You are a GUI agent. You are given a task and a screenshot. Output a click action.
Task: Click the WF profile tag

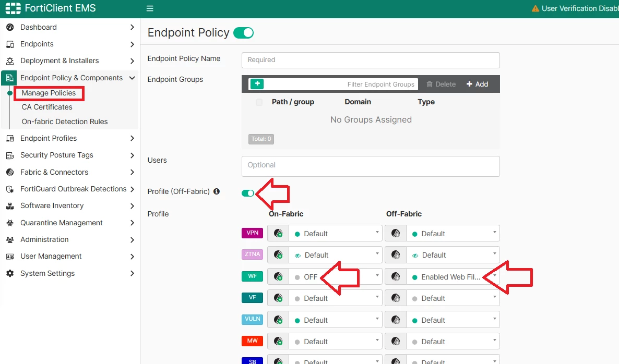pyautogui.click(x=252, y=276)
